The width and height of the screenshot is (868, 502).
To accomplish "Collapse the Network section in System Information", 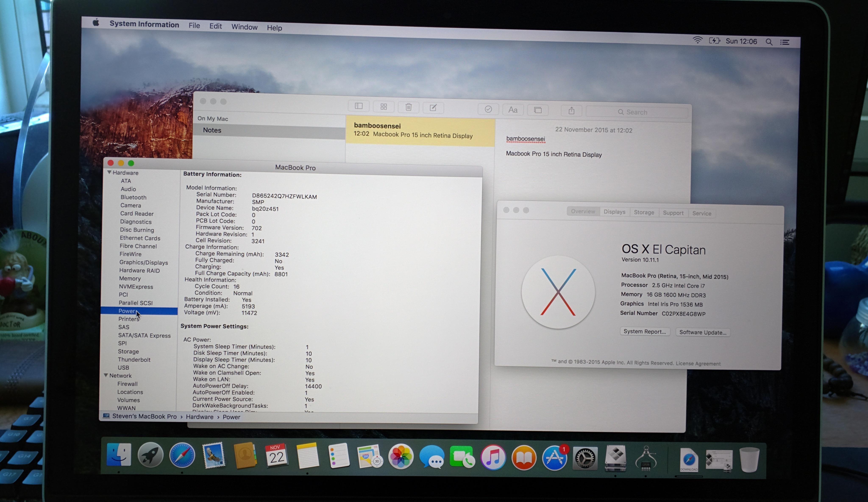I will 106,376.
